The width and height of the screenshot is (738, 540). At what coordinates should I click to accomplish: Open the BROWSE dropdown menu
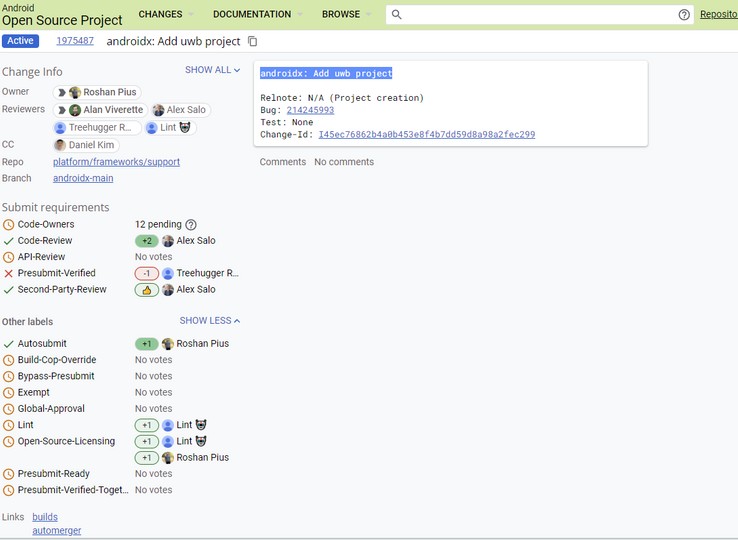(346, 15)
